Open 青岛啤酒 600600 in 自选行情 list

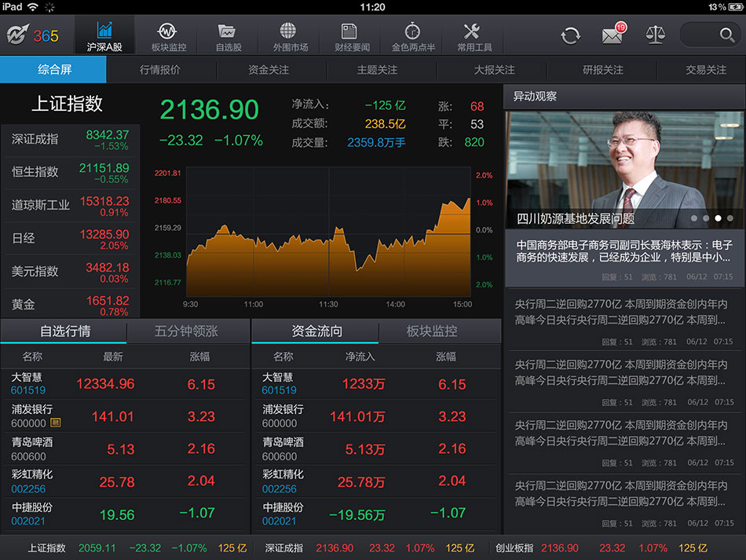click(125, 448)
